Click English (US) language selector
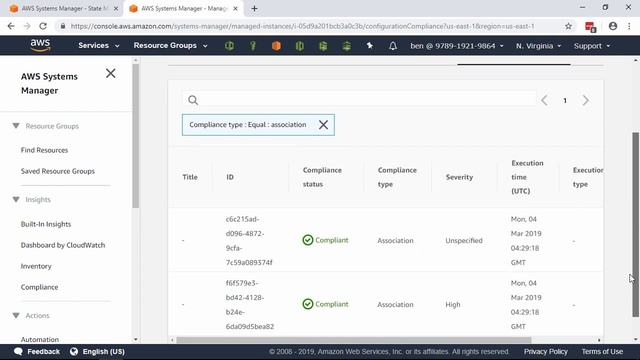 (104, 351)
